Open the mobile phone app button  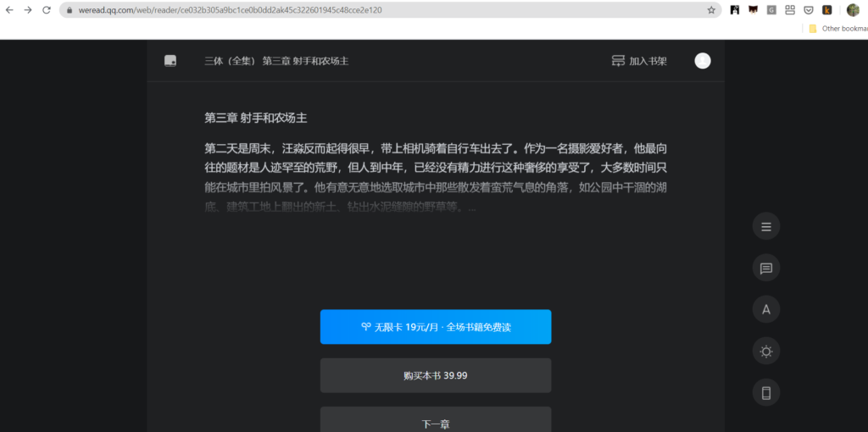point(766,393)
